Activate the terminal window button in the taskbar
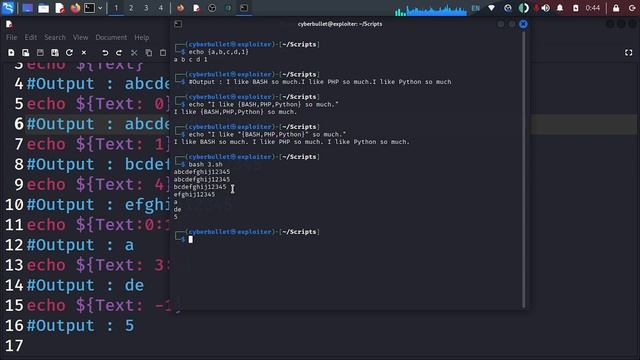The image size is (640, 360). click(244, 8)
